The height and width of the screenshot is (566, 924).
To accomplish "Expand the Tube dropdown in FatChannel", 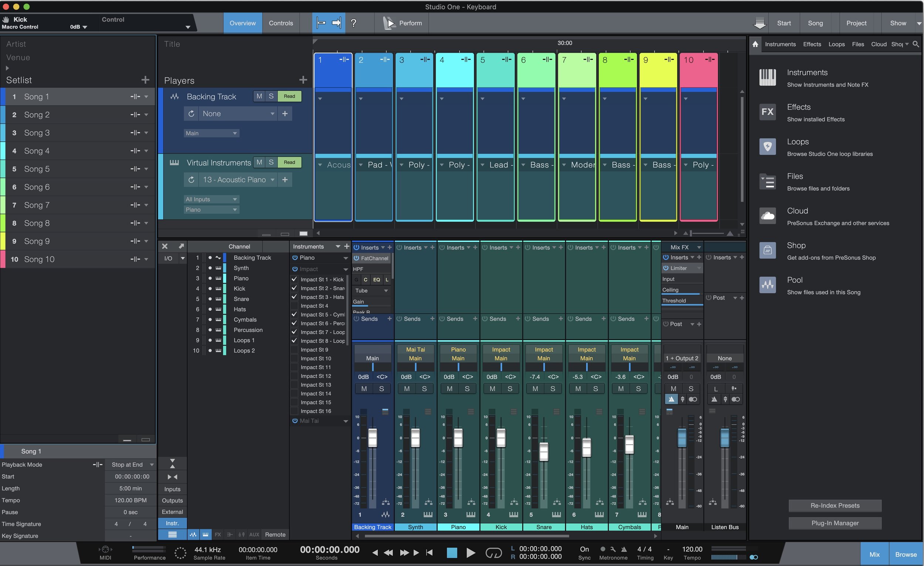I will point(386,290).
